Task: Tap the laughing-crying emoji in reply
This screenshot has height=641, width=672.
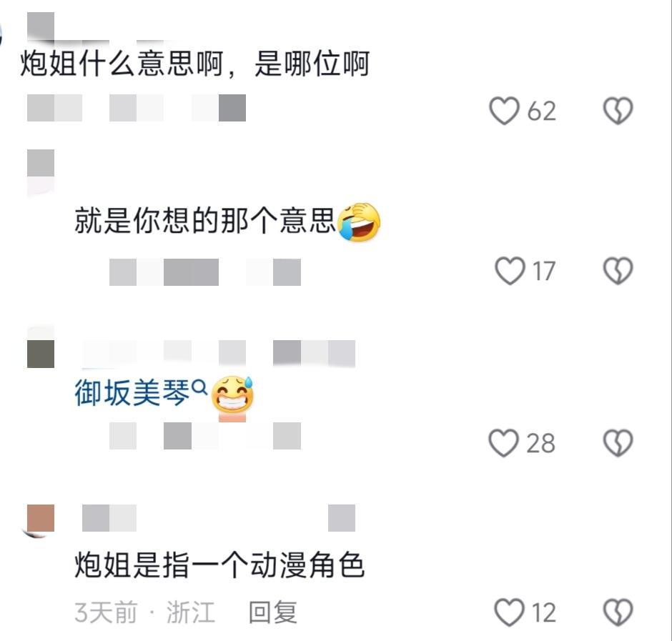Action: [360, 221]
